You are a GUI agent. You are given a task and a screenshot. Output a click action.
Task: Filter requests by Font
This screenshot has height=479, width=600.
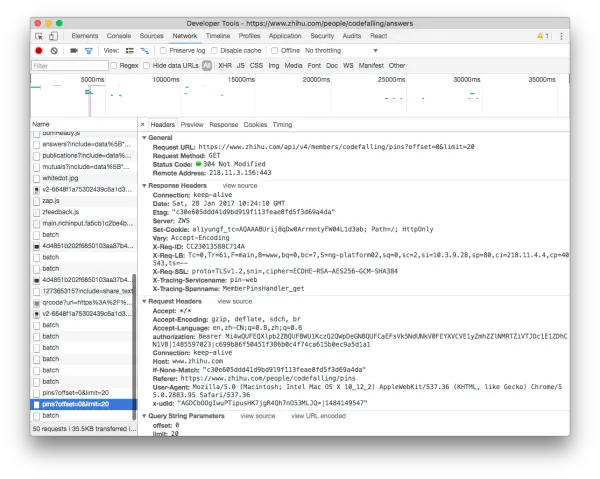click(314, 65)
